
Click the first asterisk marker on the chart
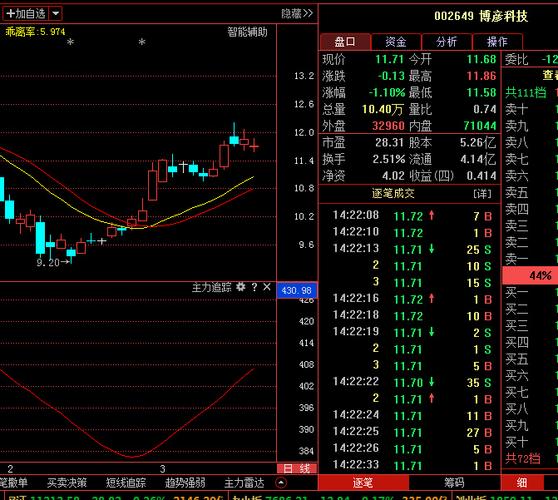pos(70,42)
